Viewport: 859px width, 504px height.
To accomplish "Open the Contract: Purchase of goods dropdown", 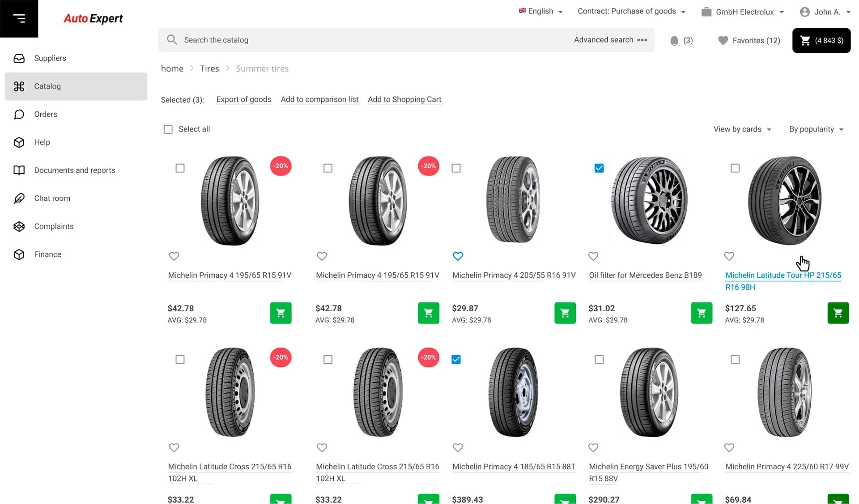I will [x=631, y=11].
